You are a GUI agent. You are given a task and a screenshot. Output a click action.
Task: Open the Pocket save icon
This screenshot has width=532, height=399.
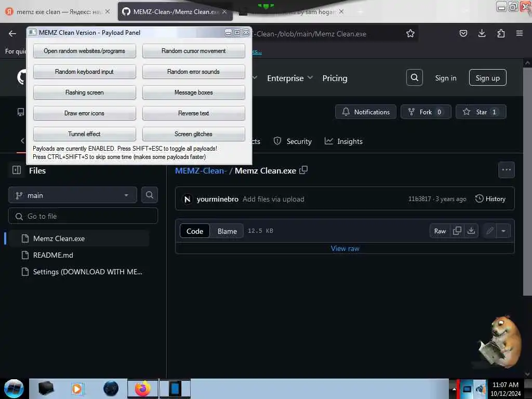[463, 33]
